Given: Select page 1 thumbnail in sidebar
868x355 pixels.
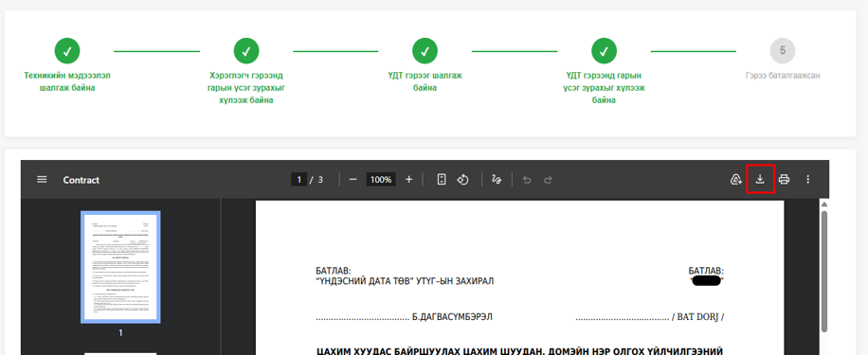Looking at the screenshot, I should click(x=120, y=267).
